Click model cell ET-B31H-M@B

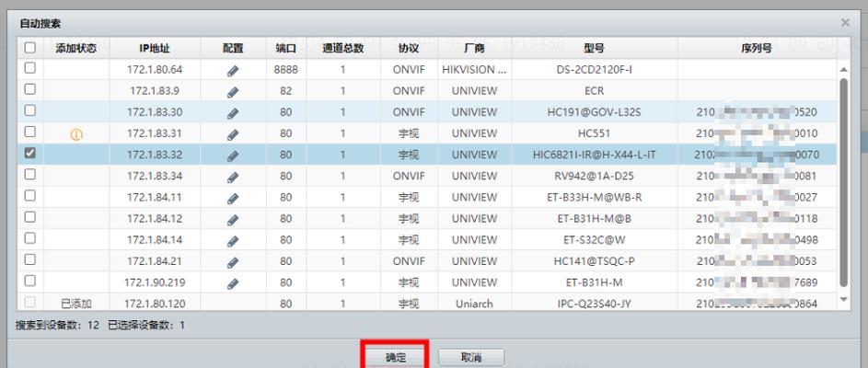click(594, 219)
